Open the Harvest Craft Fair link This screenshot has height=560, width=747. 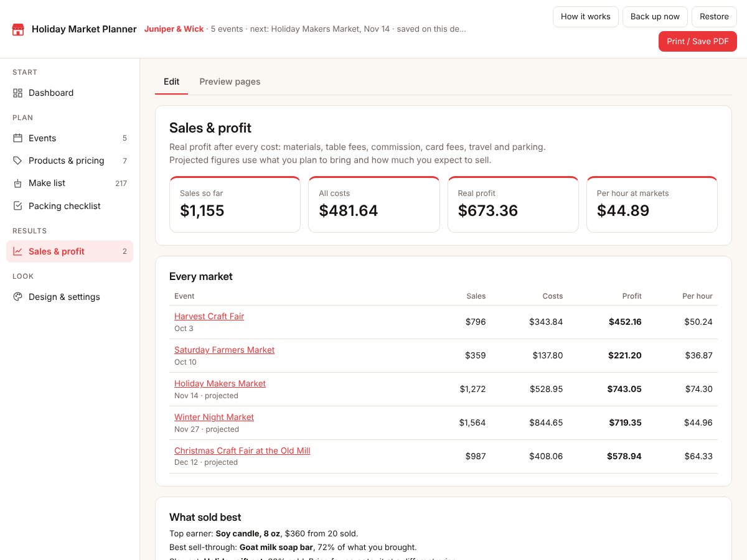[209, 316]
